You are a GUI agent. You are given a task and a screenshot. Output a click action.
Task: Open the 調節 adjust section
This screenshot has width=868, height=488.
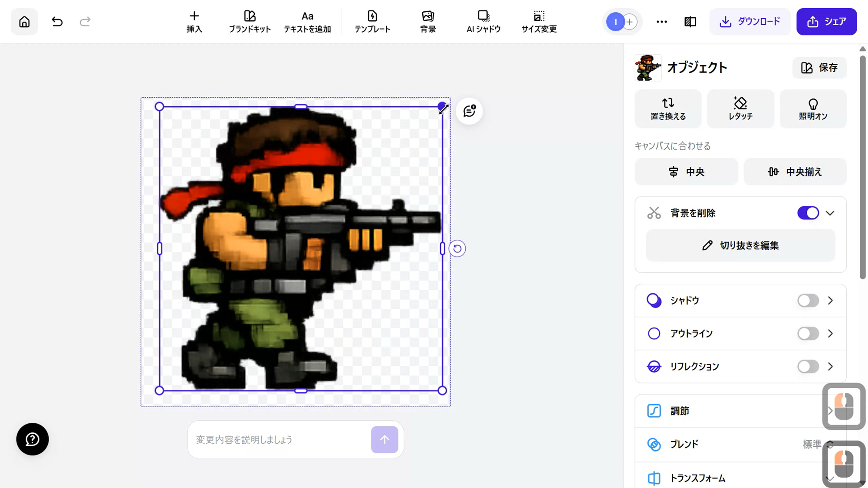740,411
